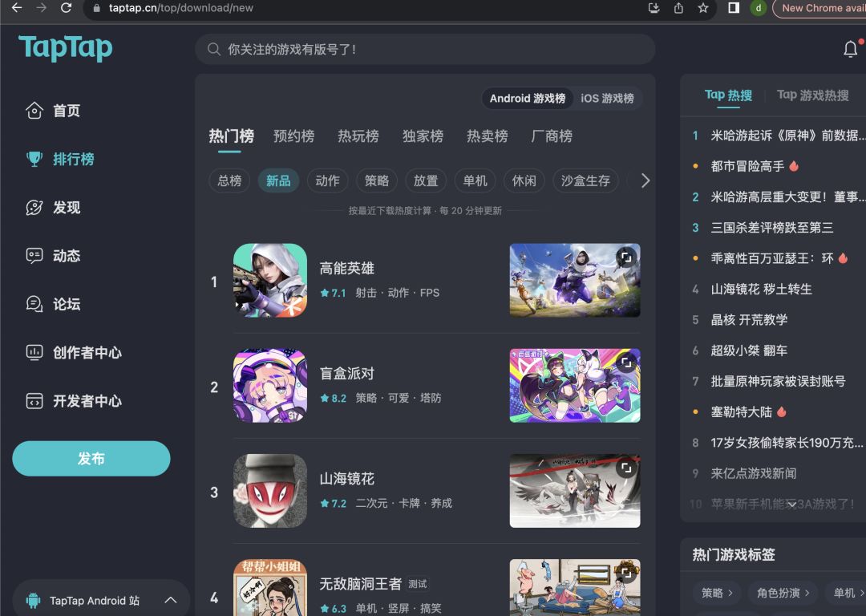Image resolution: width=866 pixels, height=616 pixels.
Task: Open 高能英雄 preview image
Action: pyautogui.click(x=575, y=281)
